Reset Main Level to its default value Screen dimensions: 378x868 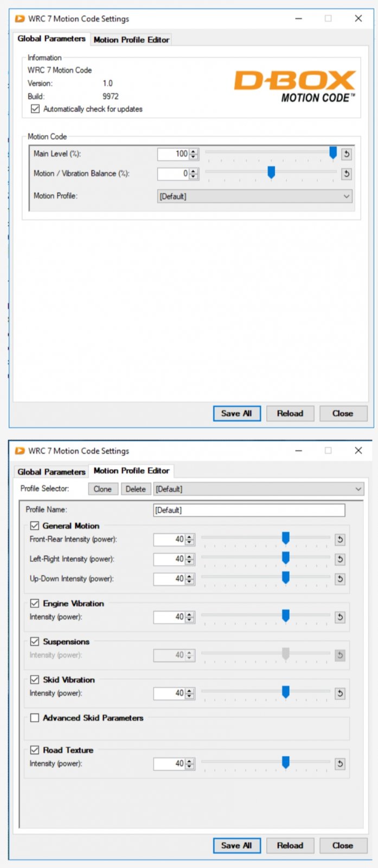pos(346,154)
